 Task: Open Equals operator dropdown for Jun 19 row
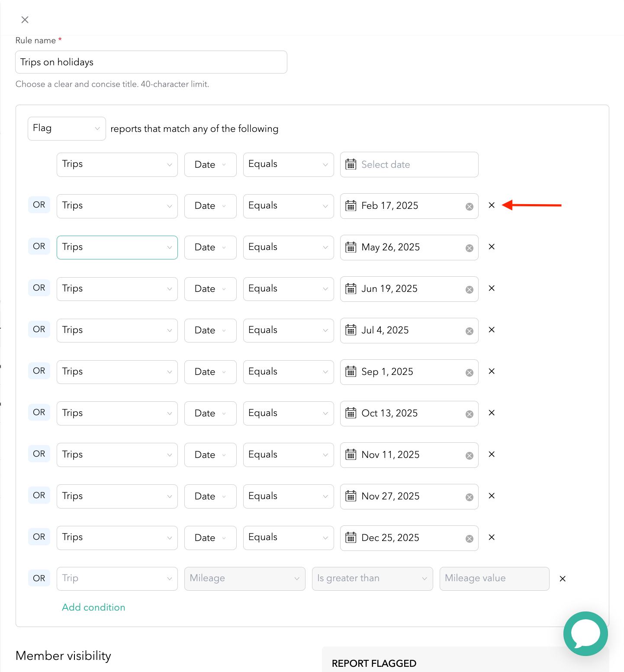(x=288, y=289)
